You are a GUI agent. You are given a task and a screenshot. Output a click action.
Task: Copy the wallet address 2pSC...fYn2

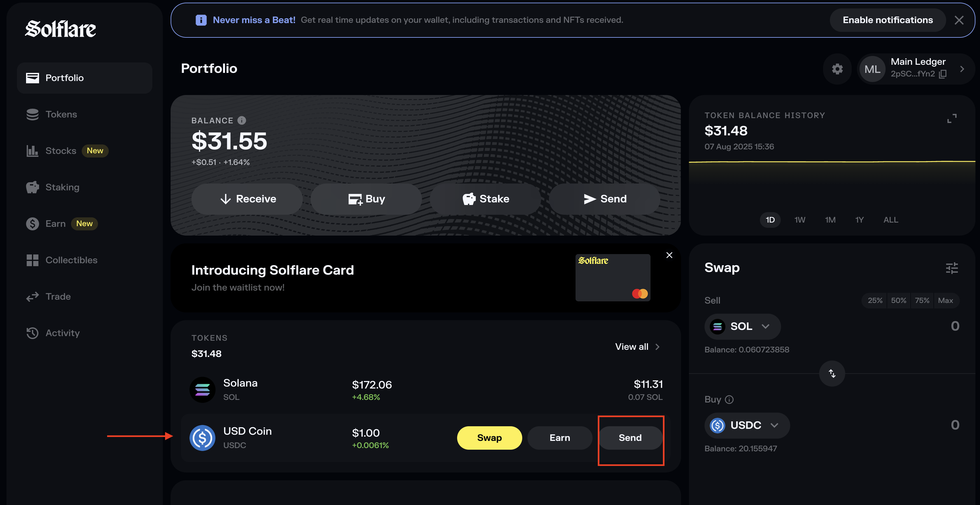pos(943,74)
